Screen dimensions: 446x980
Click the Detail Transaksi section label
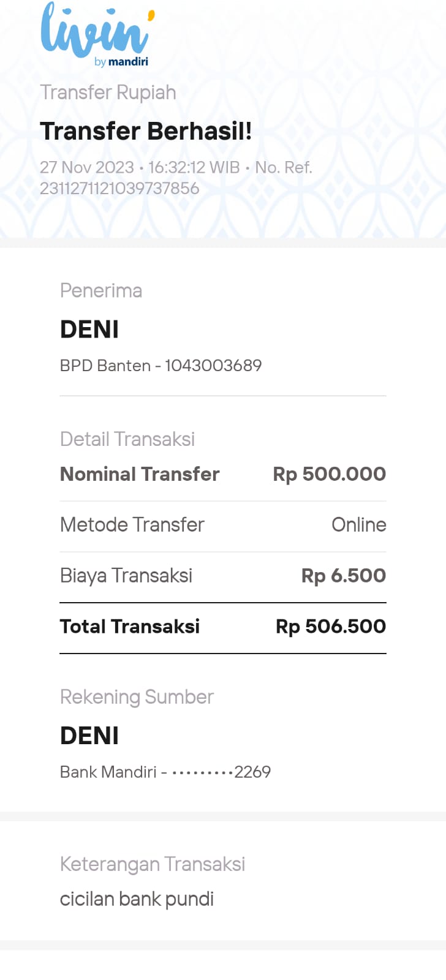click(x=127, y=439)
